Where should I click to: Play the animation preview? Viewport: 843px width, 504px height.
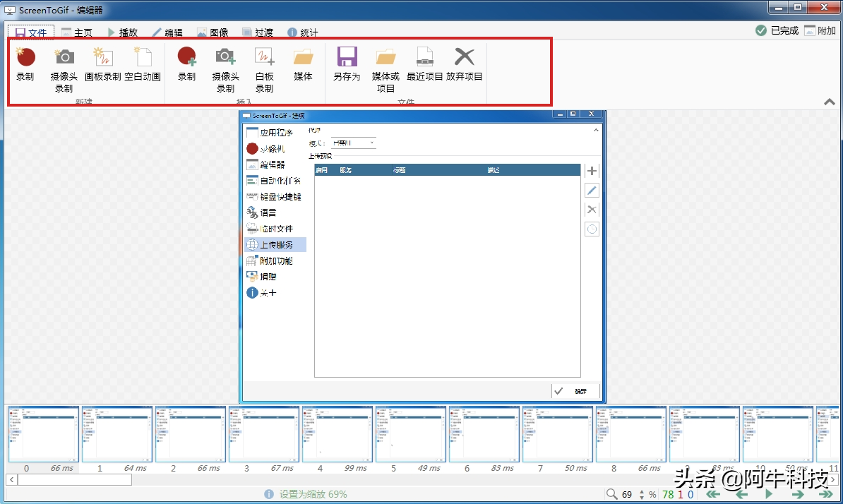770,494
